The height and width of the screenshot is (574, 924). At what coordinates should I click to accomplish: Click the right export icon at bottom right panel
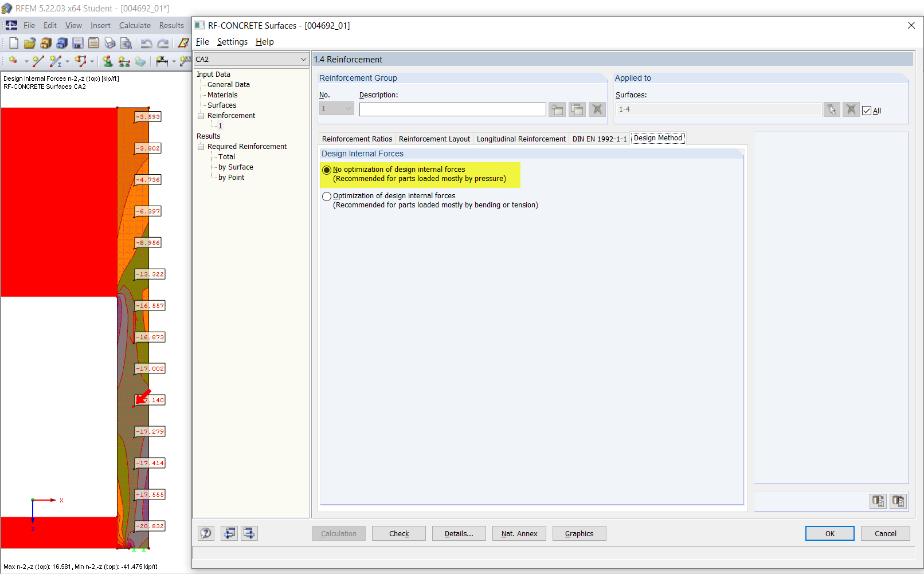pyautogui.click(x=898, y=501)
